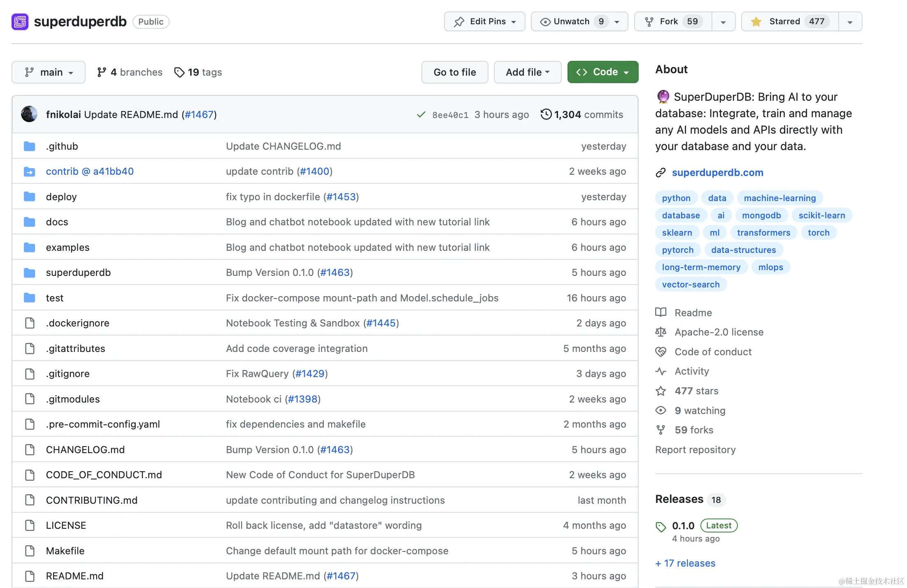Open the Edit Pins menu
907x588 pixels.
click(485, 22)
